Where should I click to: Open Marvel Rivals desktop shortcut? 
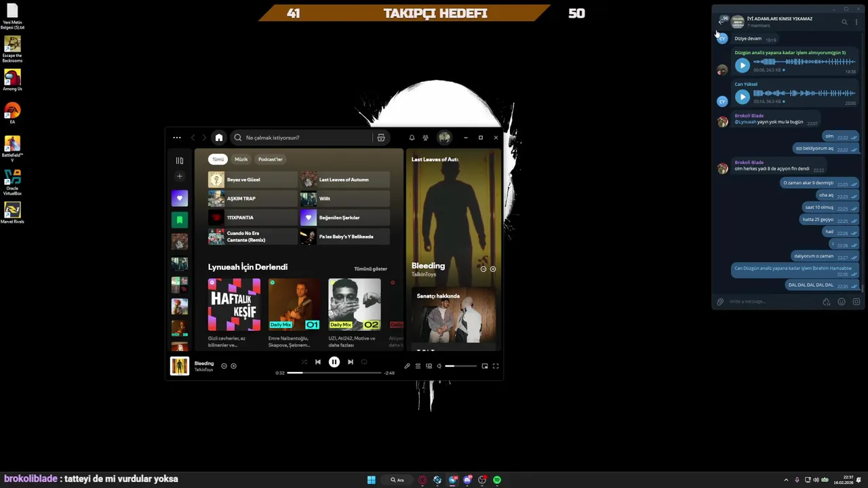pos(12,213)
